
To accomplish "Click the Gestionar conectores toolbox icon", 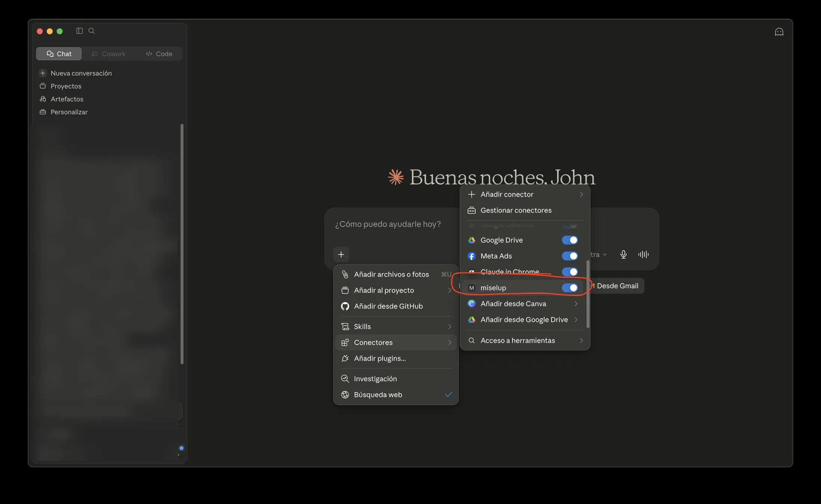I will pyautogui.click(x=471, y=210).
